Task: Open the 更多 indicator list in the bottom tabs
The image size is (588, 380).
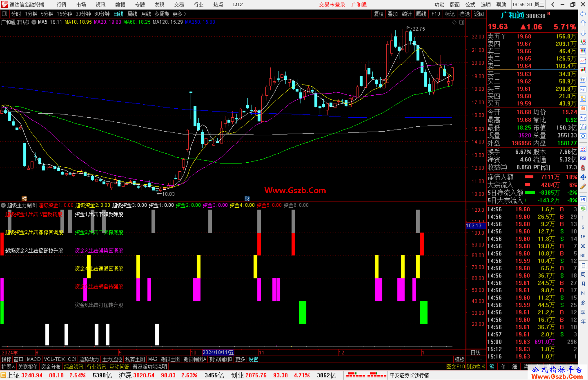Action: coord(240,359)
